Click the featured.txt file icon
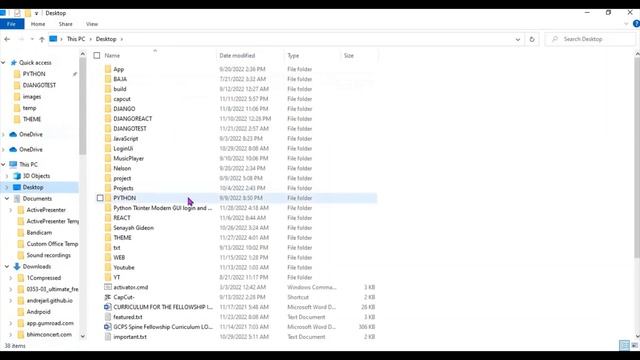Screen dimensions: 640x360 pos(108,317)
